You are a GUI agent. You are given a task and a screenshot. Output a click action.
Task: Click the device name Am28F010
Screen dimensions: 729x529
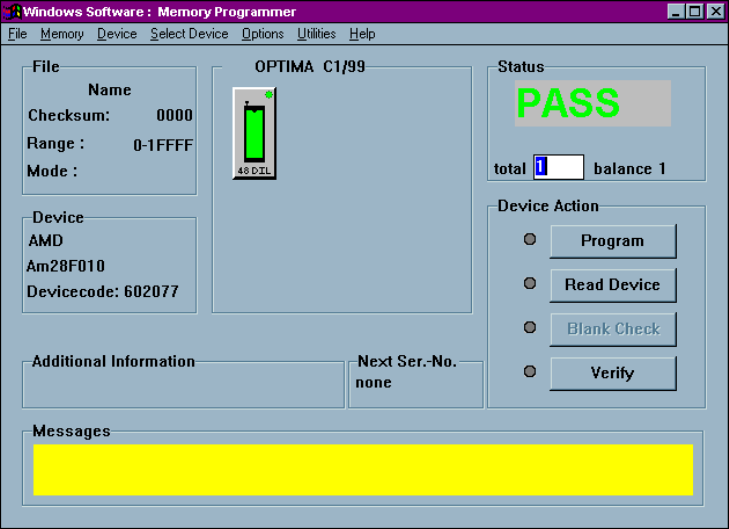point(66,266)
